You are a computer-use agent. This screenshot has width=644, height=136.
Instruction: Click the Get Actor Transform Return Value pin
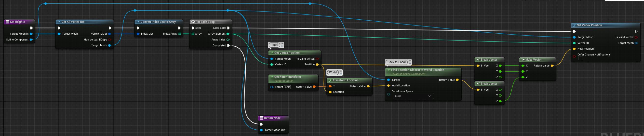tap(314, 87)
